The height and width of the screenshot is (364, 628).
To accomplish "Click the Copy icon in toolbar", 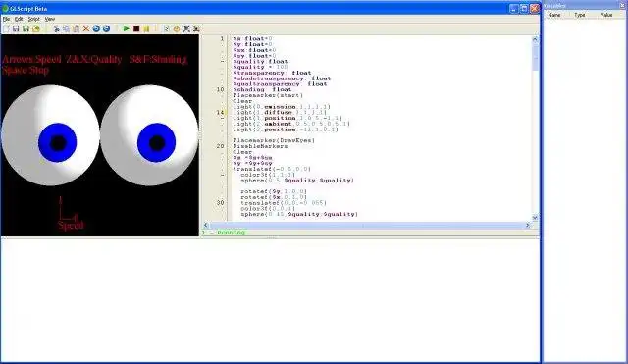I will 66,28.
